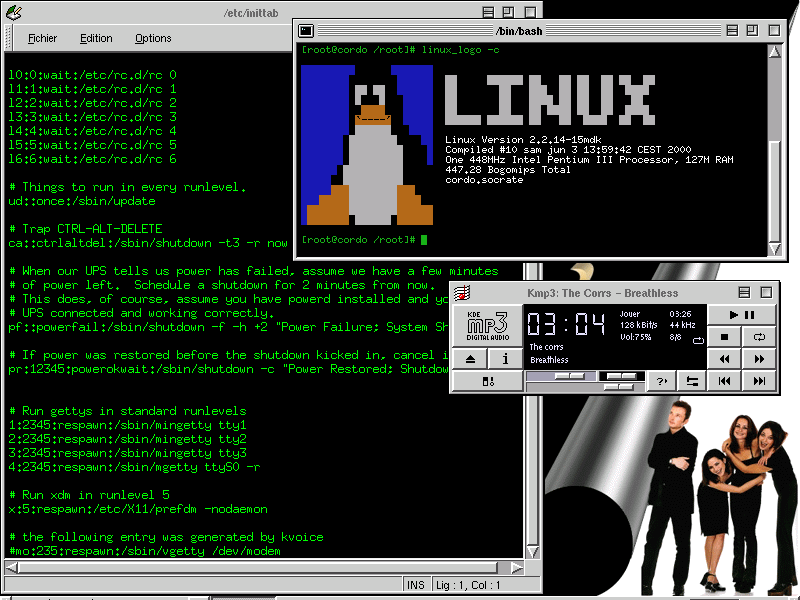Click the line '#mo:235:respawn:/sbin/vgetty /dev/modem'

145,551
